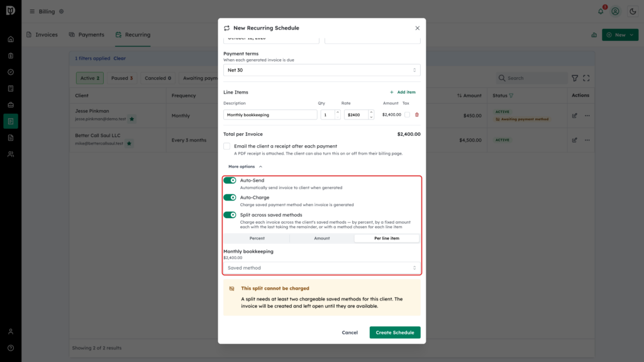The height and width of the screenshot is (362, 644).
Task: Open the chart statistics icon near New
Action: point(594,35)
